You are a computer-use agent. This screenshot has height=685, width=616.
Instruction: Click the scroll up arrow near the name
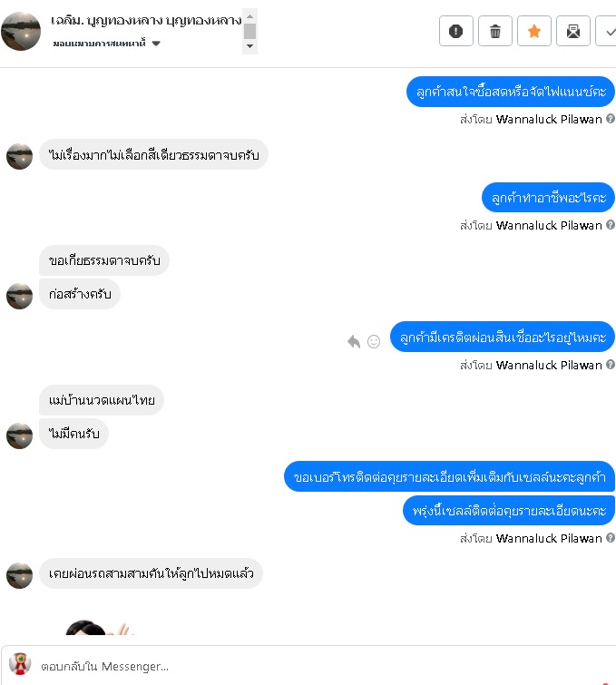tap(249, 16)
